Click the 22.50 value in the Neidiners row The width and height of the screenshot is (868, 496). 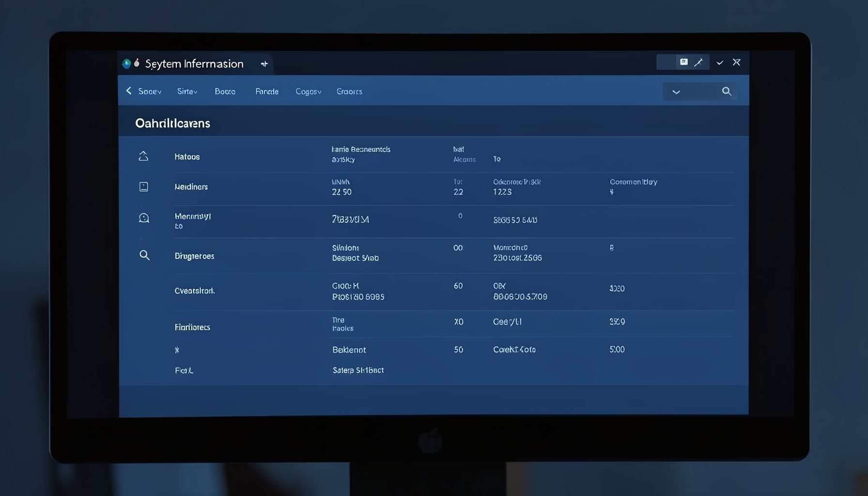341,192
